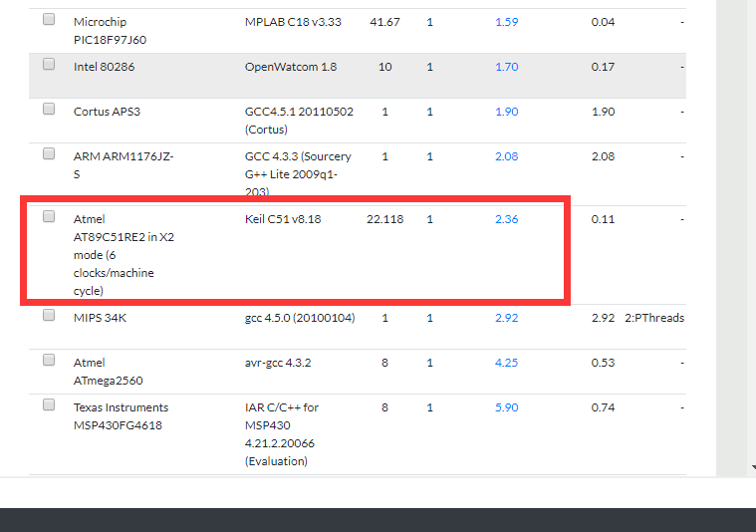Click the Atmel ATmega2560 processor name
The width and height of the screenshot is (756, 532).
click(x=108, y=372)
